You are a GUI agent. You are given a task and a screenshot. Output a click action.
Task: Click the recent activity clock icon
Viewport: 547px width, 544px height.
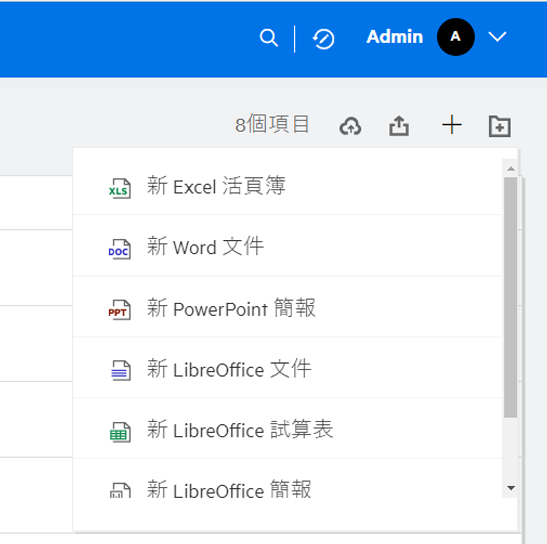[323, 39]
